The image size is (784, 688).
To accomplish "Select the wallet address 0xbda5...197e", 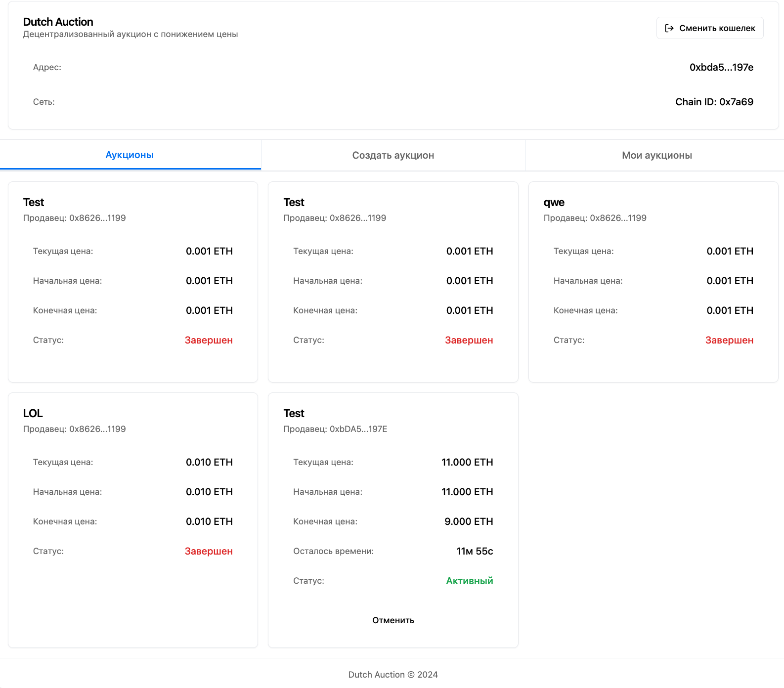I will [721, 67].
